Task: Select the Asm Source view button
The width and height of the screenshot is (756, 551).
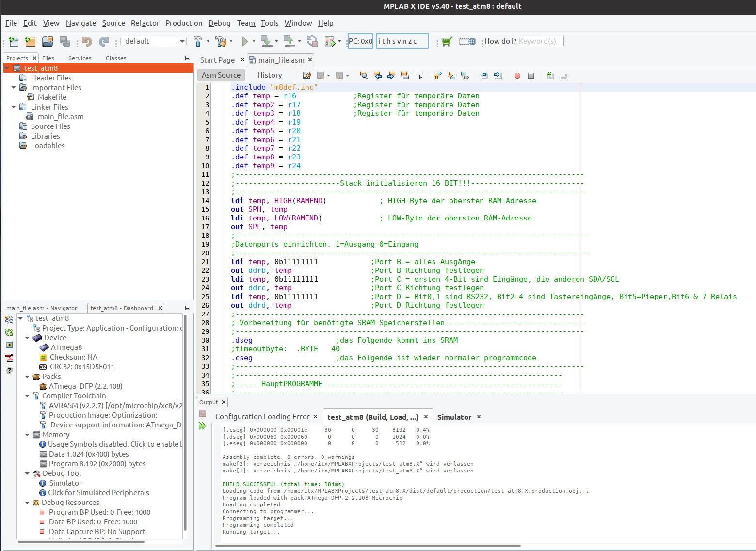Action: click(221, 75)
